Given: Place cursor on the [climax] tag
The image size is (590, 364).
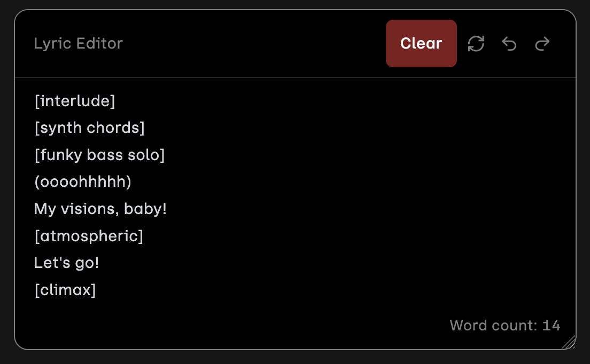Looking at the screenshot, I should click(65, 290).
